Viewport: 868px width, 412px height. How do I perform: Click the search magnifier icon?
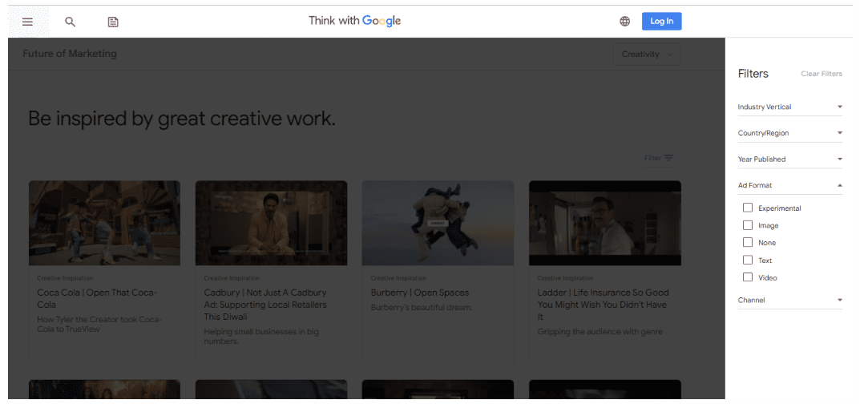71,22
